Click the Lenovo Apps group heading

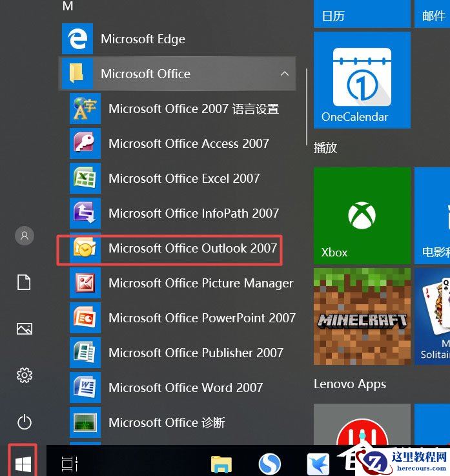[x=350, y=384]
